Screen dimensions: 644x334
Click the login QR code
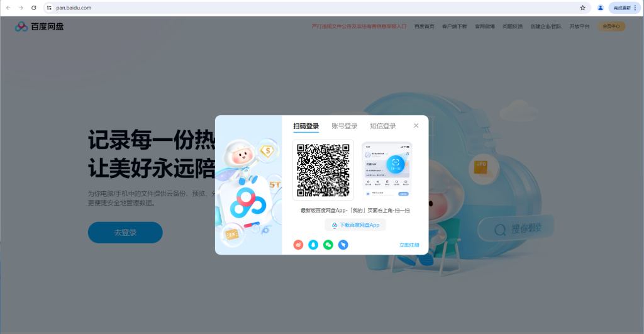323,170
